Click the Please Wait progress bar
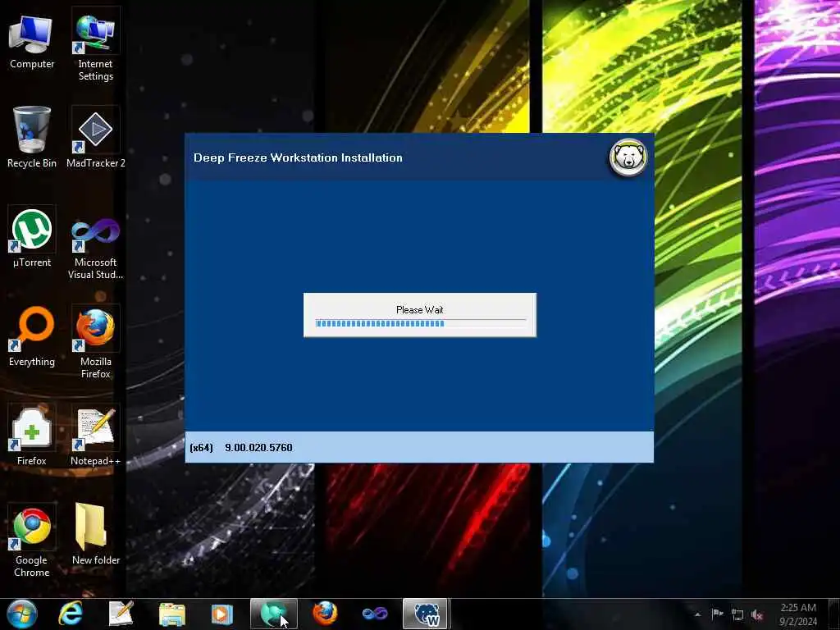The image size is (840, 630). point(421,323)
